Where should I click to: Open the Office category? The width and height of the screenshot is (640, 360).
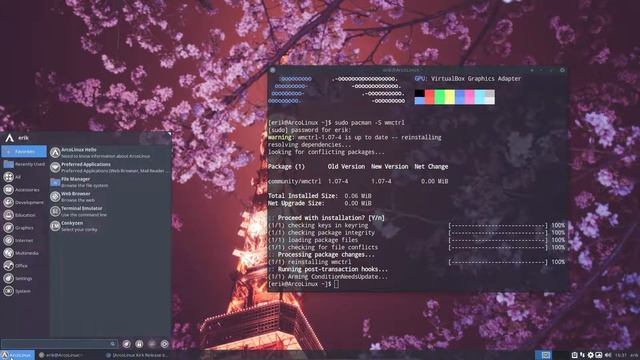24,265
